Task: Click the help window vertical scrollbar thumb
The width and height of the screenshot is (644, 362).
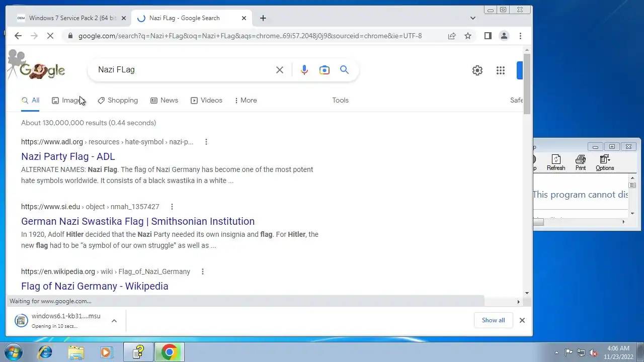Action: [632, 186]
